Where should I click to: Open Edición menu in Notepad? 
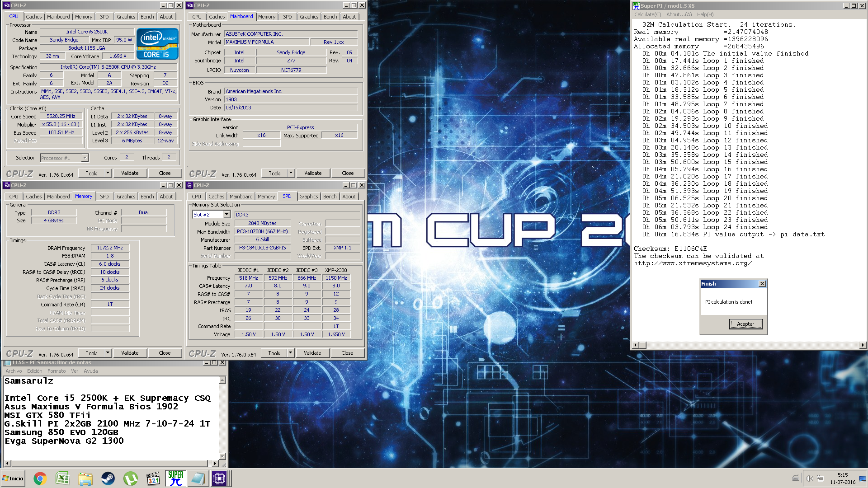pos(35,371)
